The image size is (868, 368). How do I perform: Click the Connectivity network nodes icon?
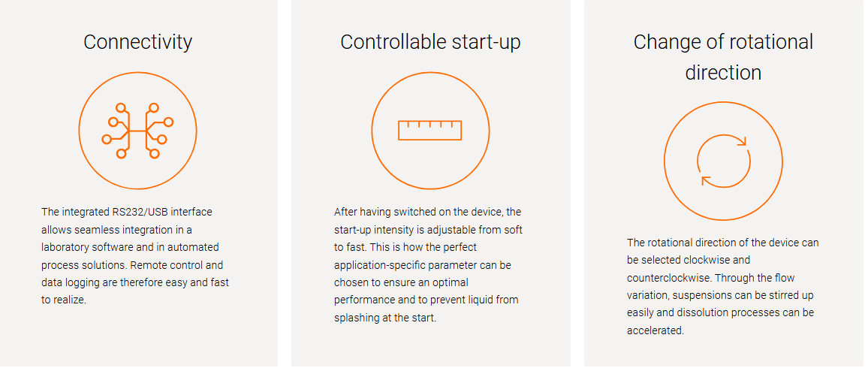coord(138,131)
